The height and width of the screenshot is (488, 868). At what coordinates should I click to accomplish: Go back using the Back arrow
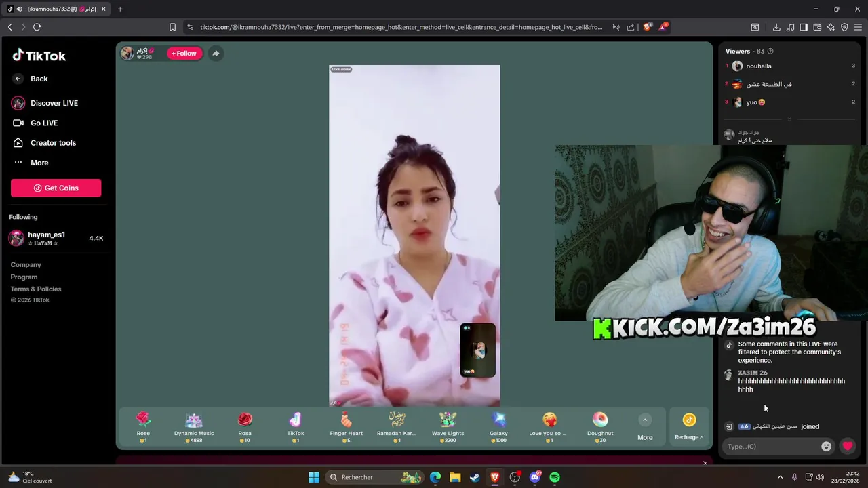18,79
